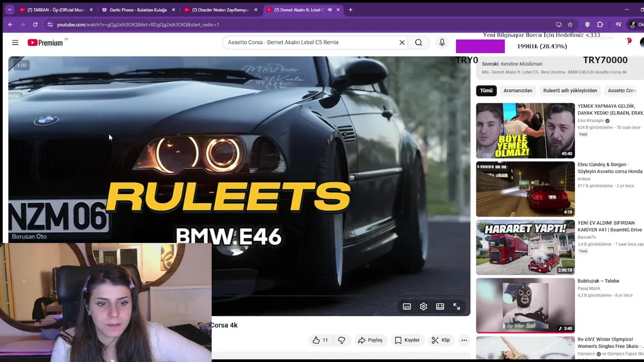The height and width of the screenshot is (362, 644).
Task: Click playback speed 1.00 overlay
Action: (x=22, y=65)
